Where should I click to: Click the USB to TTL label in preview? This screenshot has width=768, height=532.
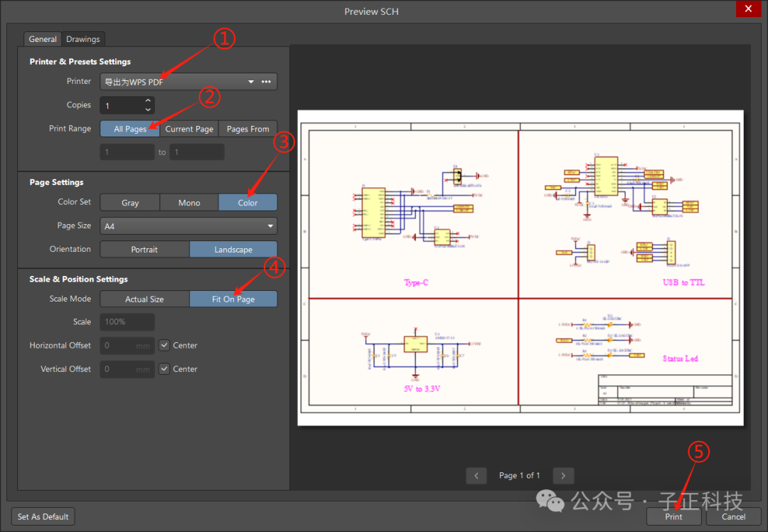683,282
